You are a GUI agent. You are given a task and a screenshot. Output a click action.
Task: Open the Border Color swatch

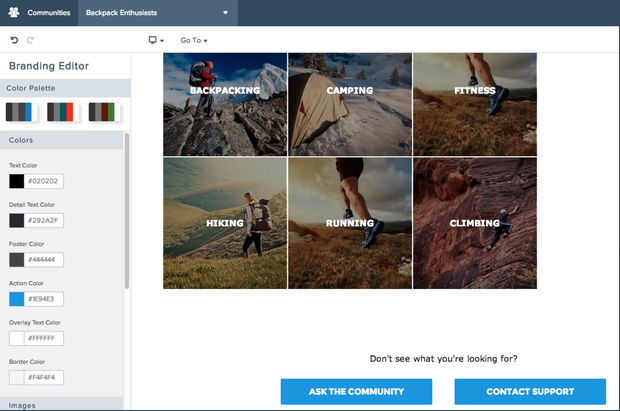click(x=17, y=377)
